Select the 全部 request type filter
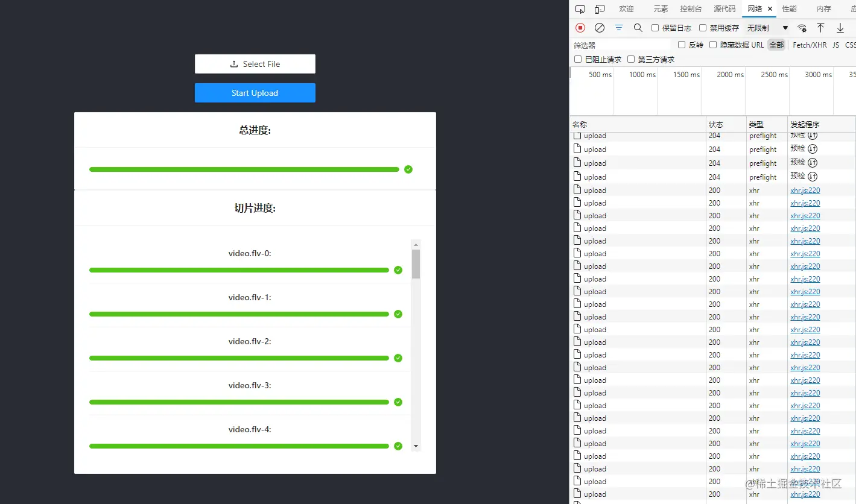 coord(776,45)
